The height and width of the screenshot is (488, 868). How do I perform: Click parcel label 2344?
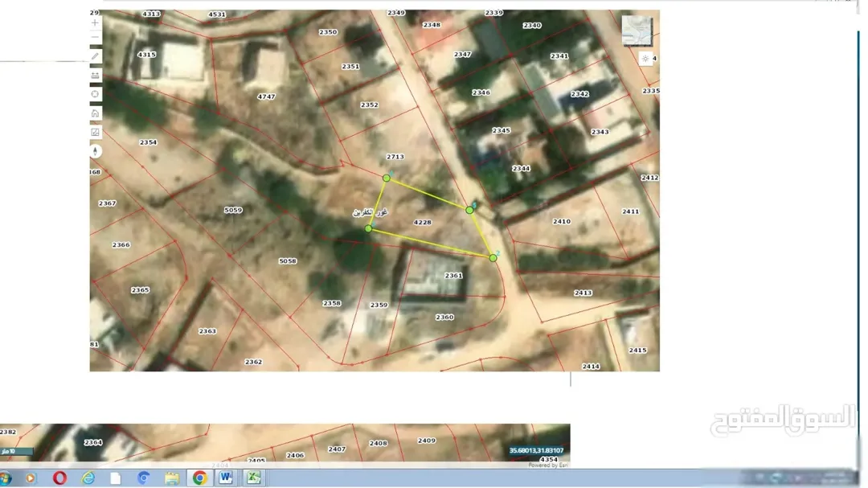coord(521,168)
